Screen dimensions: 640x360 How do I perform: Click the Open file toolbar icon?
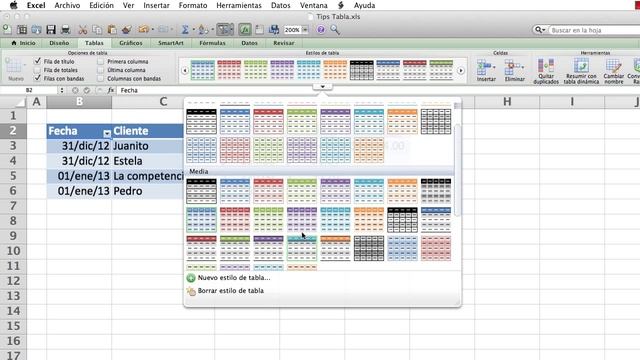(36, 29)
